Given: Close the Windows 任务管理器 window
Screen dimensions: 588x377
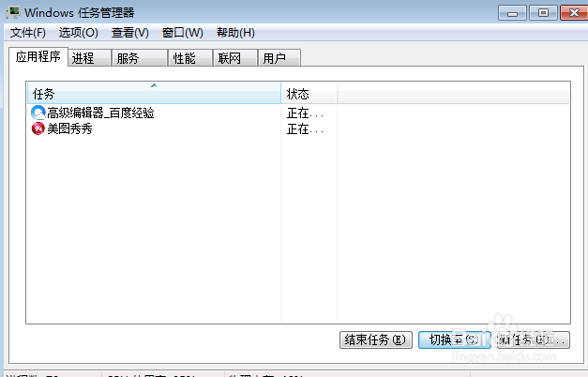Looking at the screenshot, I should [574, 13].
